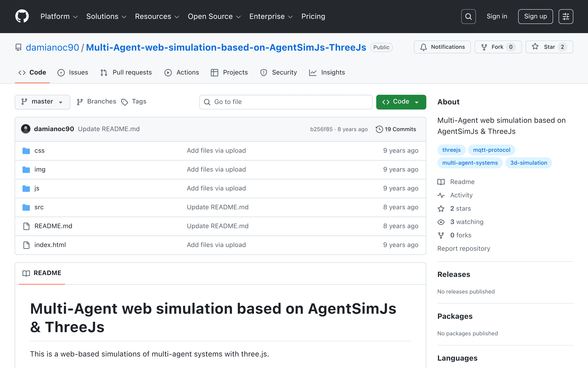Click the js folder icon
Image resolution: width=588 pixels, height=368 pixels.
26,189
